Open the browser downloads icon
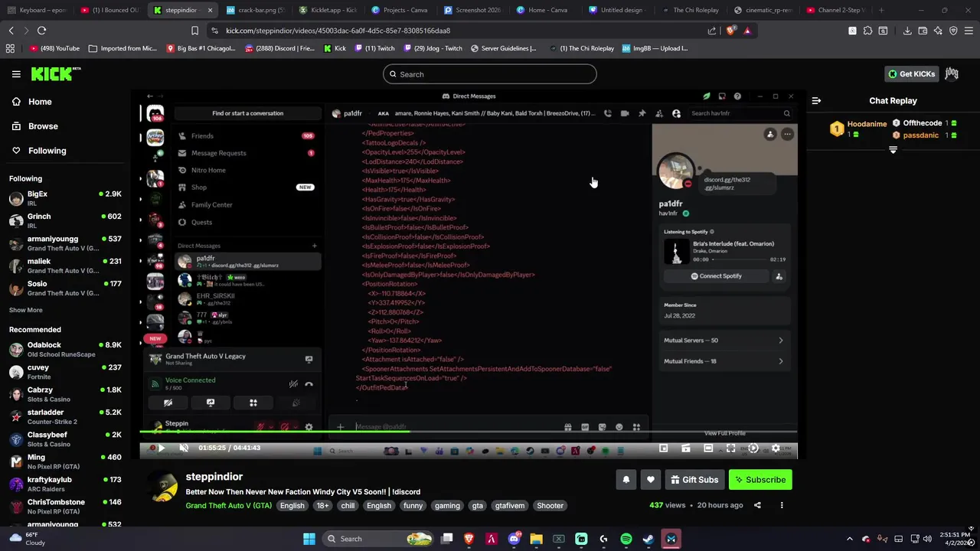This screenshot has width=980, height=551. [907, 31]
